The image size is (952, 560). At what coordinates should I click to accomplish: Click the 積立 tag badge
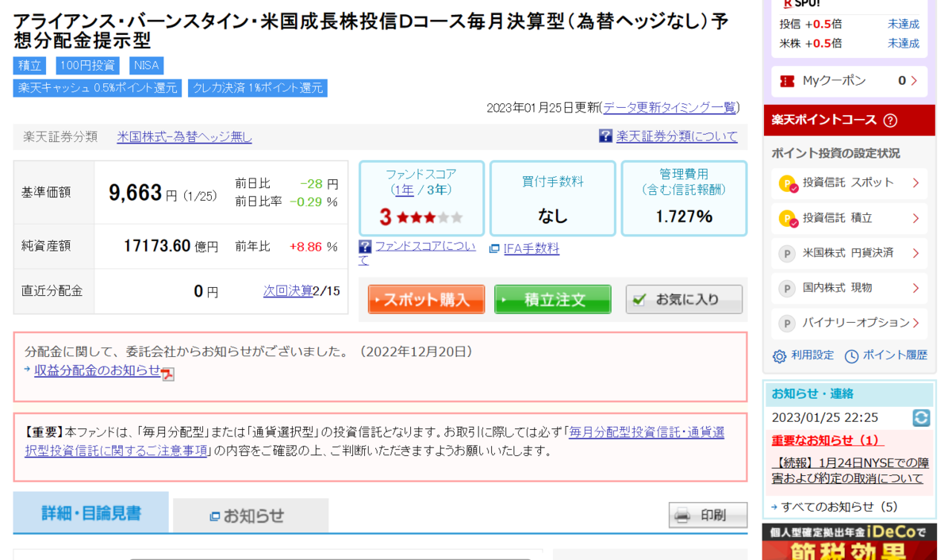tap(29, 66)
